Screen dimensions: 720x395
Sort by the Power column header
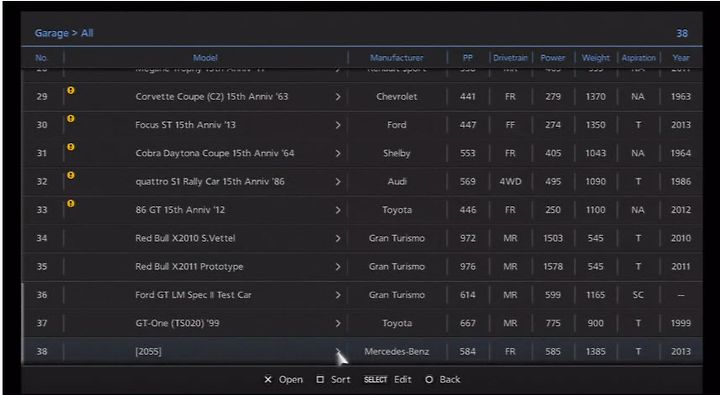click(553, 58)
